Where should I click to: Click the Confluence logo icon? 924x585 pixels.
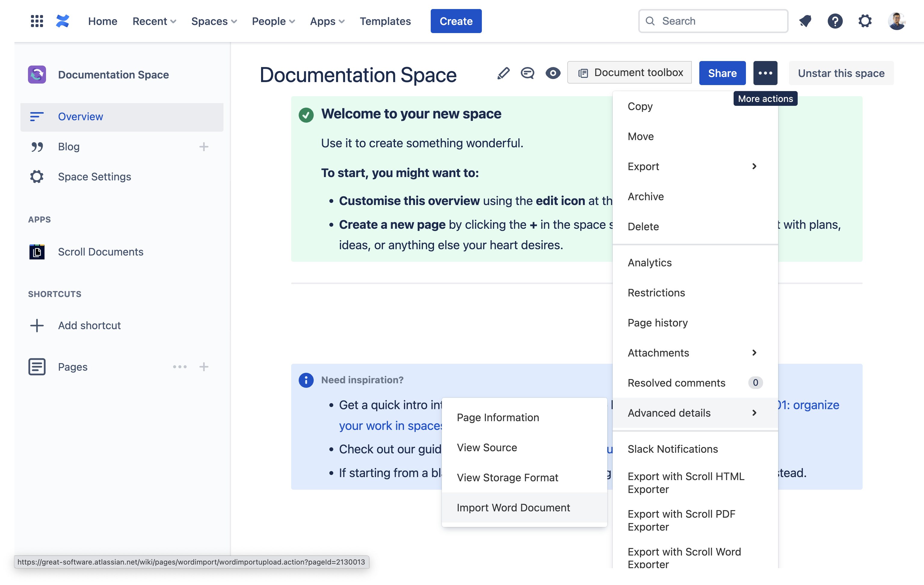(x=63, y=21)
